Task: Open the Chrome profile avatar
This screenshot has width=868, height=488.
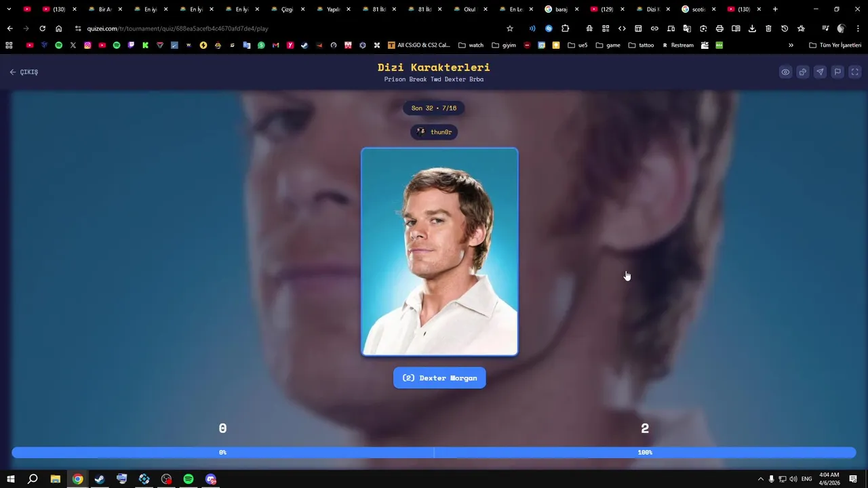Action: [842, 28]
